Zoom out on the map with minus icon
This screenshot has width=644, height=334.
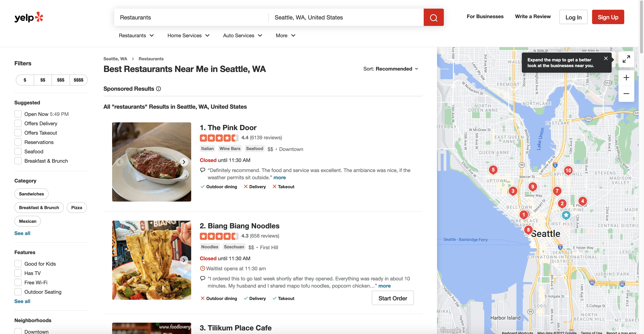(x=626, y=93)
